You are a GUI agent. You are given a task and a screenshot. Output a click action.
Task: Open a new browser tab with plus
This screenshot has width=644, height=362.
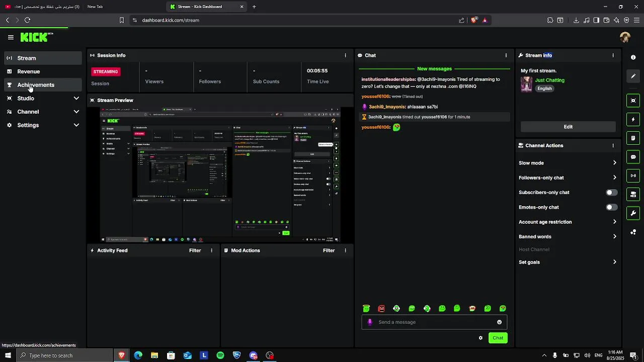(254, 7)
